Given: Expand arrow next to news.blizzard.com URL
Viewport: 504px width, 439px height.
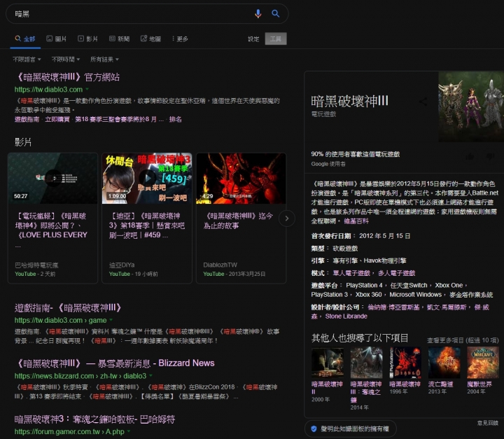Looking at the screenshot, I should point(150,375).
